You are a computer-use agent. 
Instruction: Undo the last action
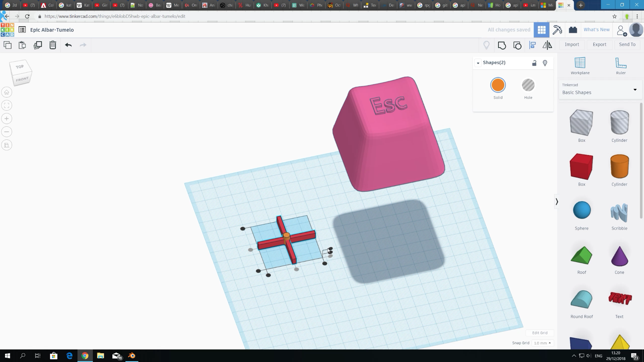click(68, 45)
